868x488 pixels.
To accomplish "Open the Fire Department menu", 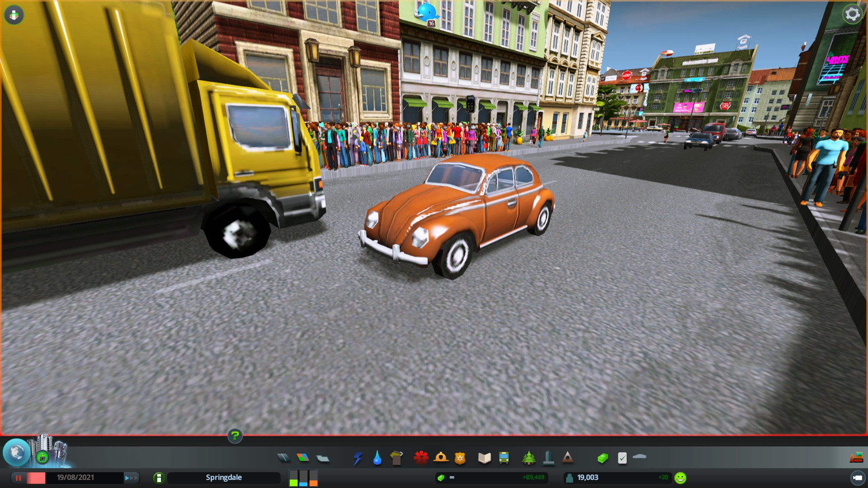I will (x=441, y=458).
